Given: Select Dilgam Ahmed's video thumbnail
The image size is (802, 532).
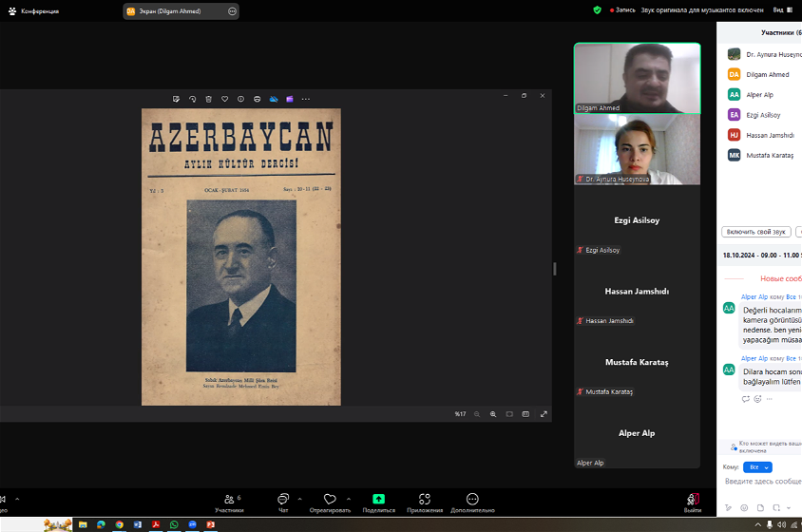Looking at the screenshot, I should 637,78.
